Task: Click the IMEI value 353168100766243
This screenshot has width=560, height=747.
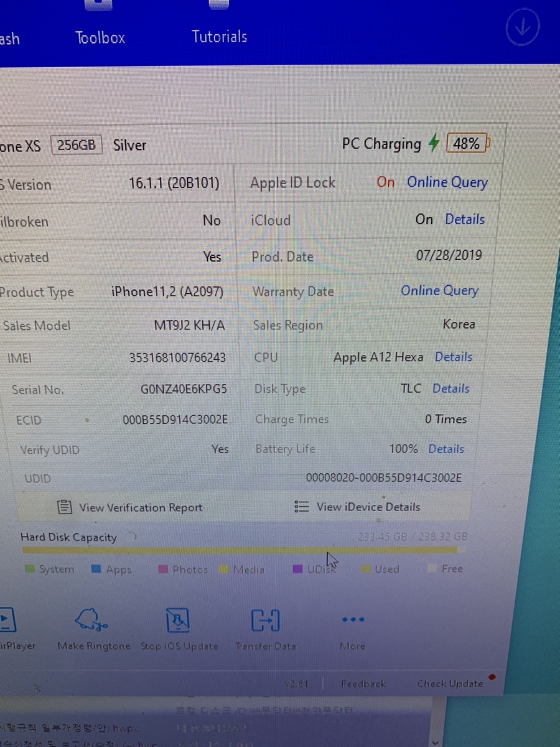Action: click(177, 358)
